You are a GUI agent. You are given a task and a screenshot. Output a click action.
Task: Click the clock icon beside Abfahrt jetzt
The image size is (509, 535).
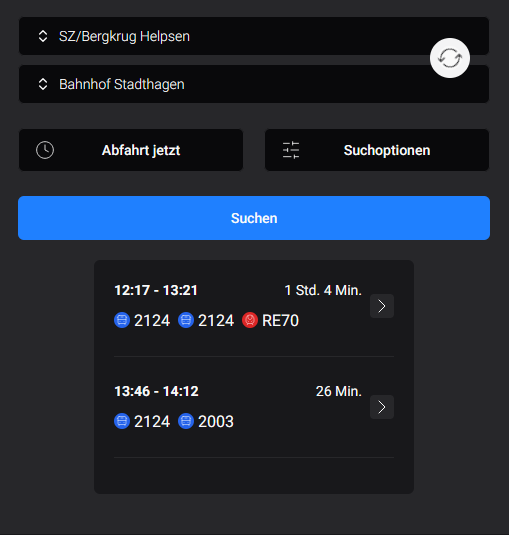pos(45,150)
